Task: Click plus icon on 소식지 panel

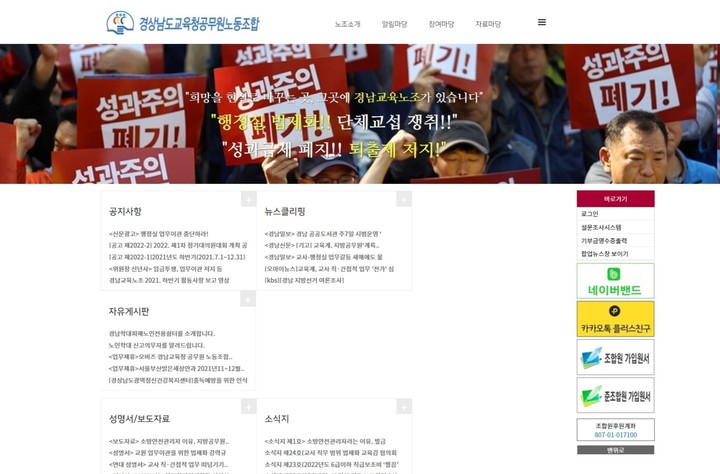Action: pos(404,406)
